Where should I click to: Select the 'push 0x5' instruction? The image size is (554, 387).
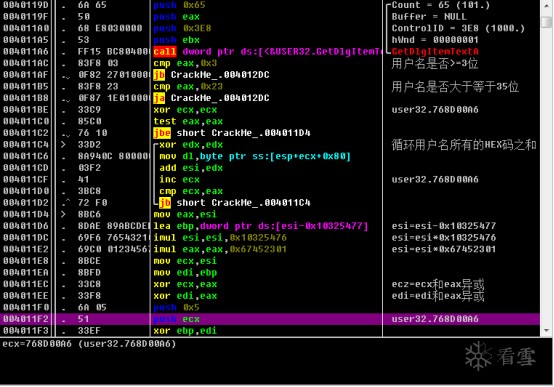click(177, 307)
